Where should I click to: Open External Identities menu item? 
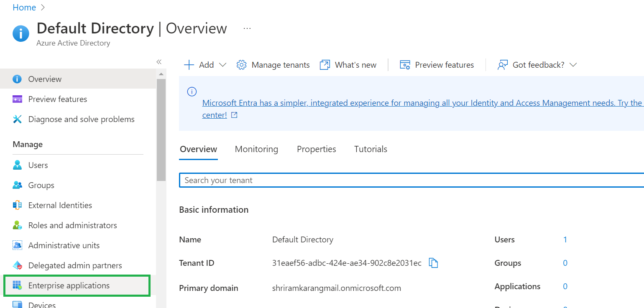click(78, 205)
